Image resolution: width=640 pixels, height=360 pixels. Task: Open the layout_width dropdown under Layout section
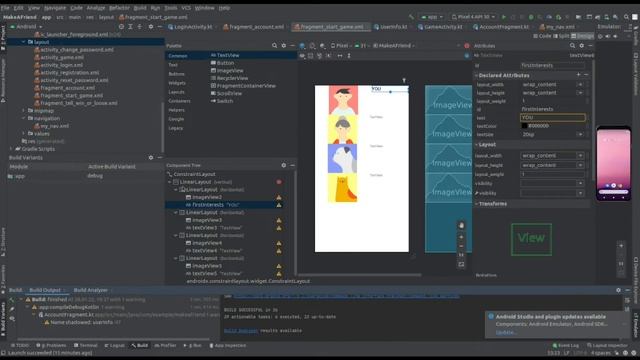580,156
